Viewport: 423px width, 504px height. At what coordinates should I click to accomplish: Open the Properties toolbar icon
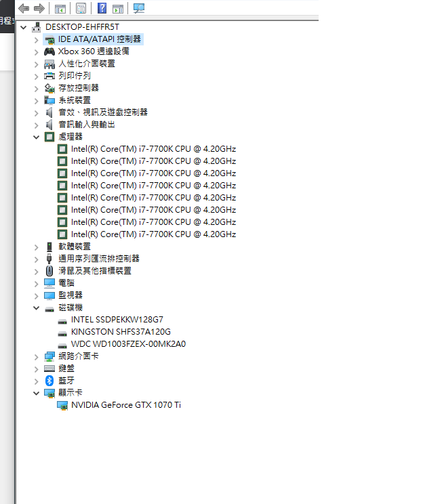[x=81, y=8]
